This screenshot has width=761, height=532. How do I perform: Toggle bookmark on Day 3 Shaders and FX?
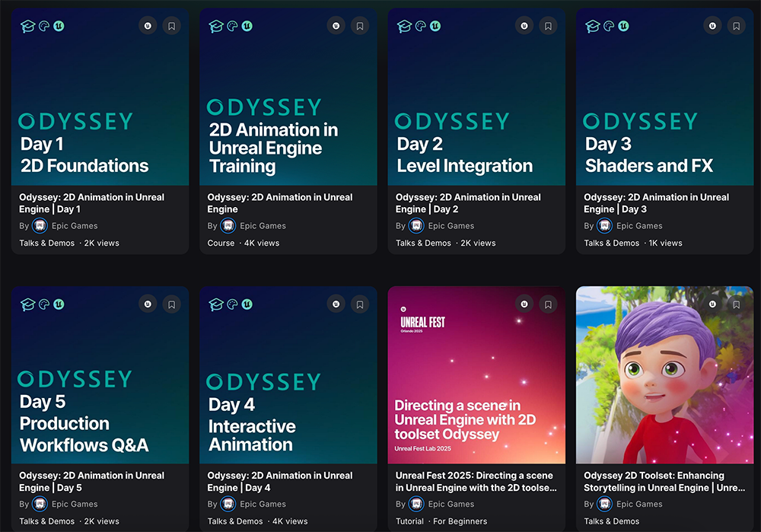[736, 26]
